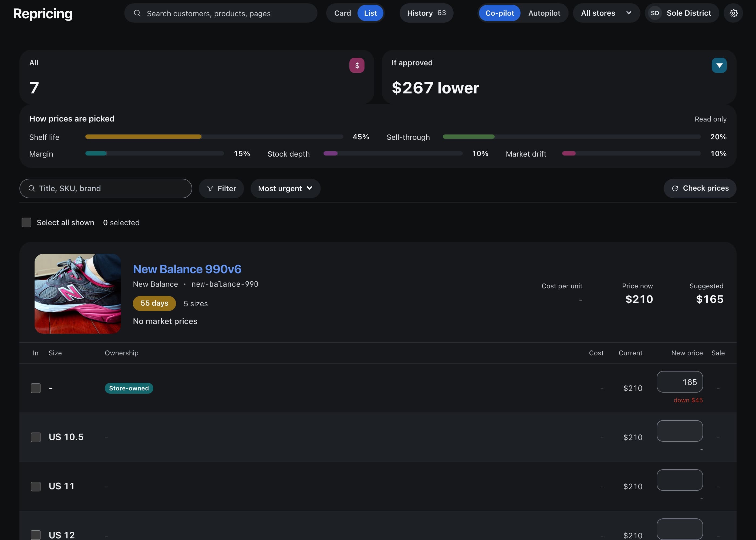The height and width of the screenshot is (540, 756).
Task: Focus the global search customers field
Action: 221,13
